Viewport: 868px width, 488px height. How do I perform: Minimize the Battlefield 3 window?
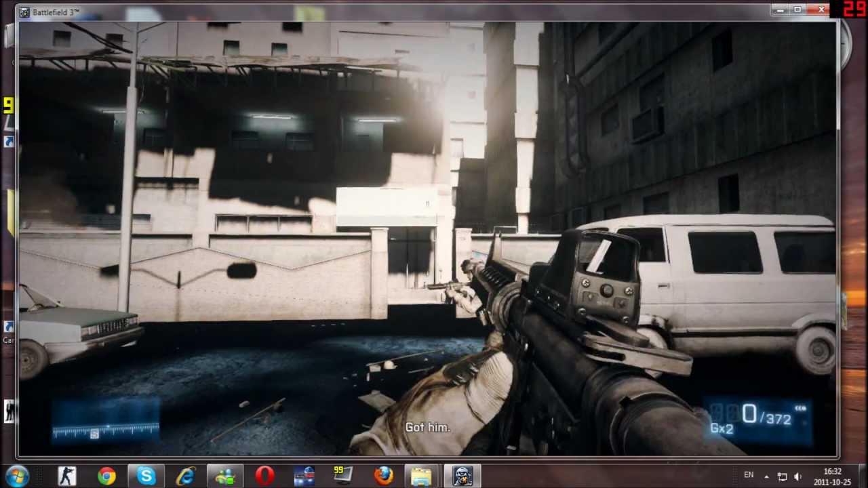pyautogui.click(x=780, y=9)
